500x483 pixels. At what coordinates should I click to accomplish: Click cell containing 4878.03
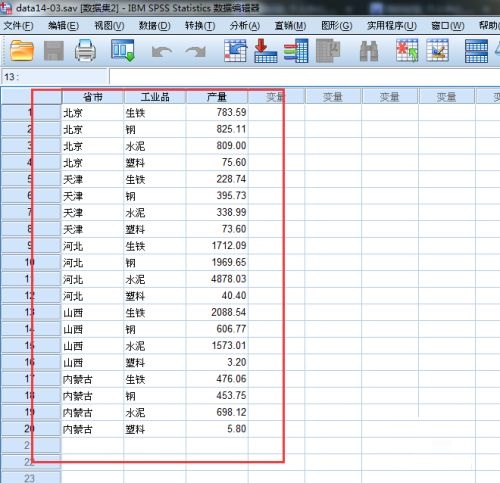click(217, 279)
